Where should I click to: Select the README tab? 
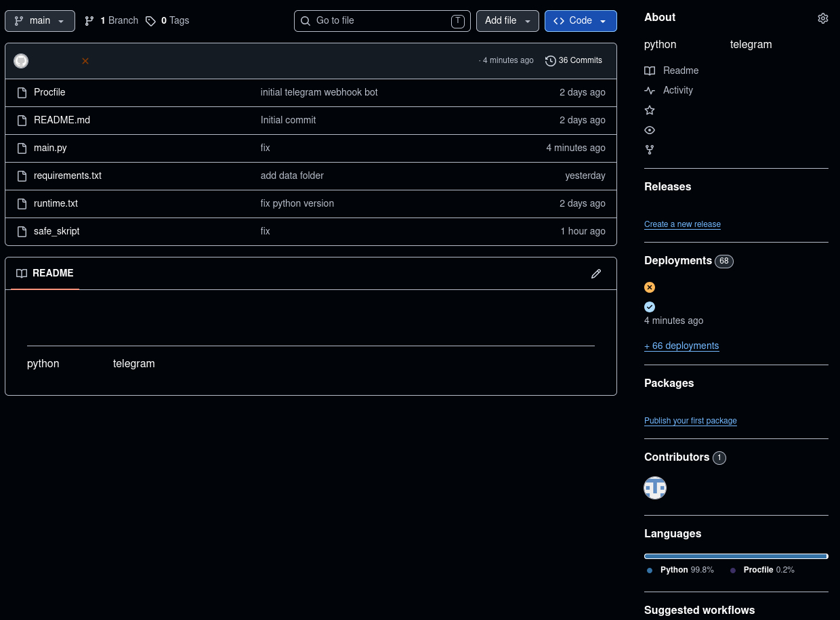point(45,273)
